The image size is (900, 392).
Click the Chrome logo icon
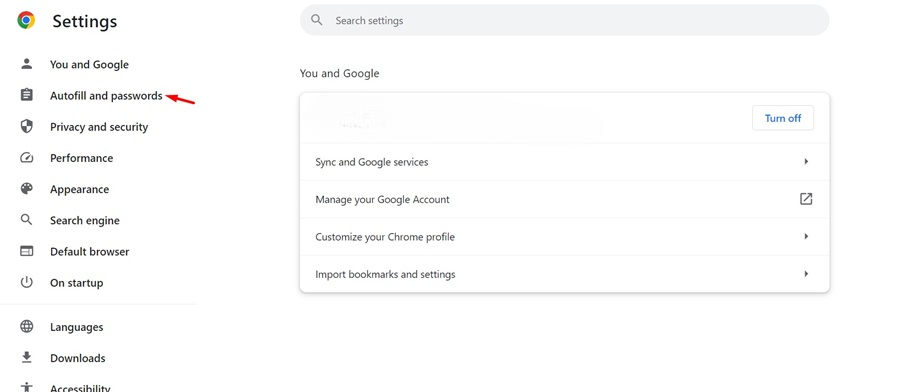[26, 21]
